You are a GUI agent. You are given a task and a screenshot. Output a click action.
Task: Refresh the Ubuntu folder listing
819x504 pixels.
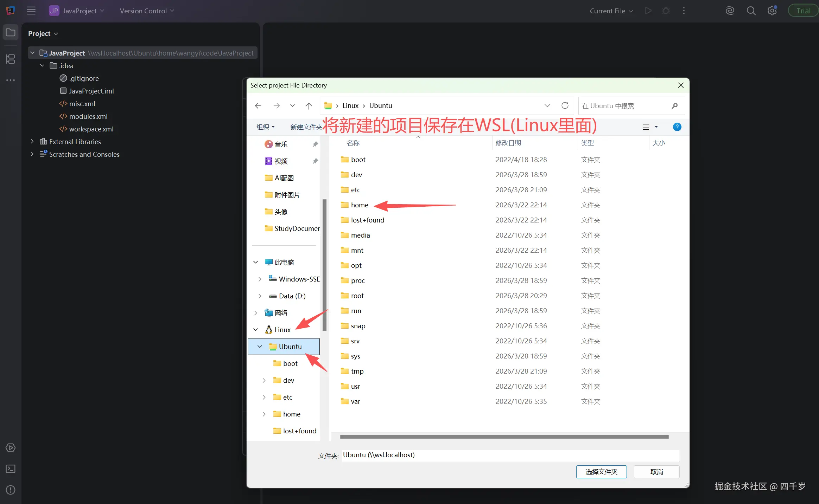click(565, 105)
